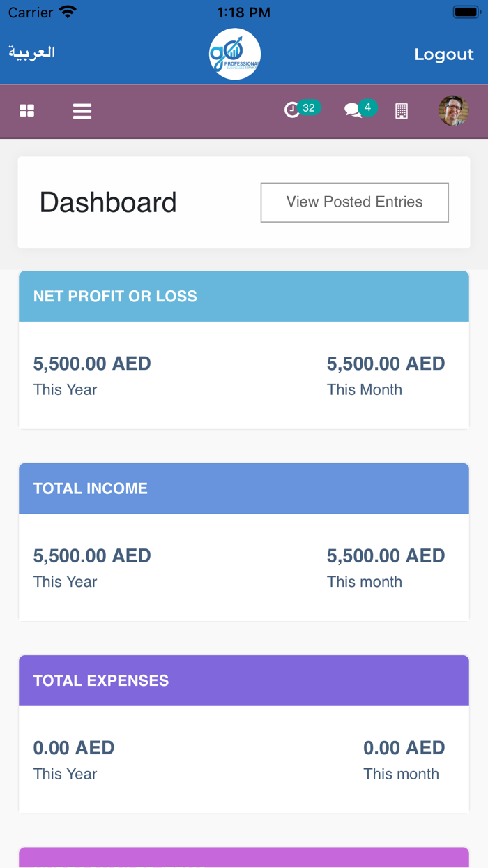This screenshot has width=488, height=868.
Task: Select the Total Expenses card header
Action: 244,680
